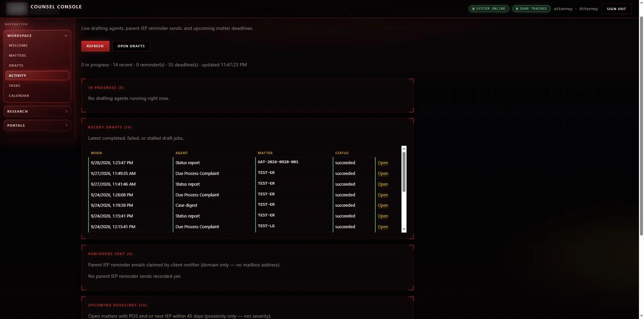The width and height of the screenshot is (644, 319).
Task: Click the SOAR Tracked status badge
Action: (531, 9)
